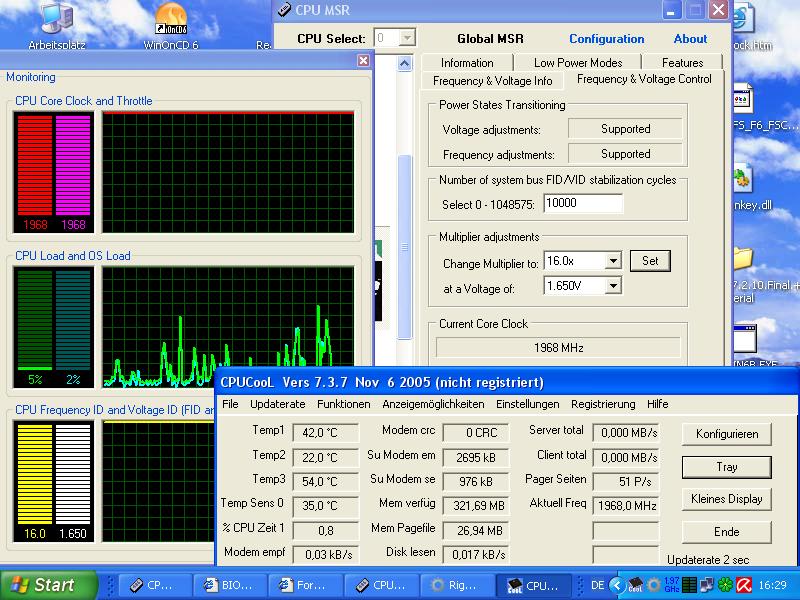Image resolution: width=800 pixels, height=600 pixels.
Task: Click the Konfigurieren button
Action: pos(726,434)
